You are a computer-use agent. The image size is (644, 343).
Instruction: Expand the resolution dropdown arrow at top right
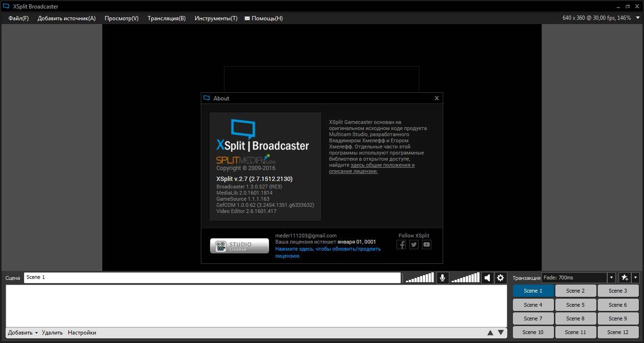[637, 18]
